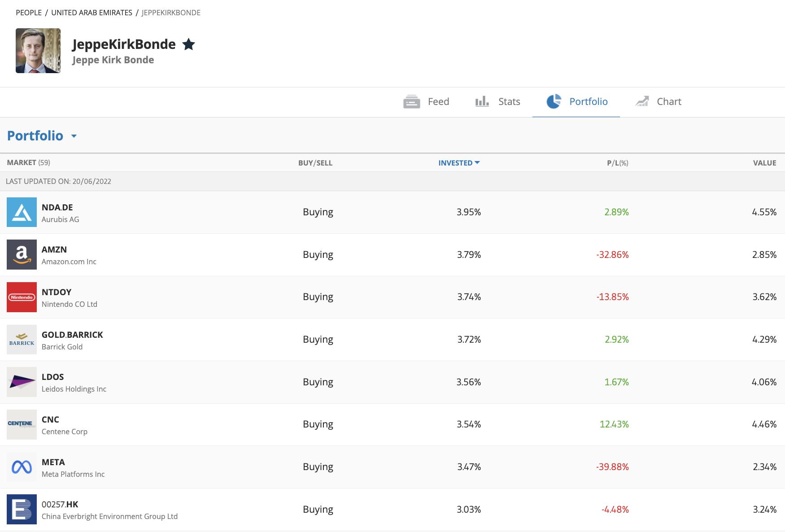This screenshot has width=785, height=532.
Task: Go to UNITED ARAB EMIRATES breadcrumb
Action: point(92,13)
